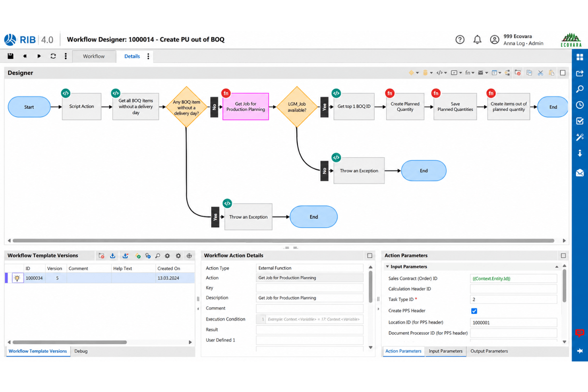Click the import download icon in Template Versions
The image size is (588, 392).
112,256
